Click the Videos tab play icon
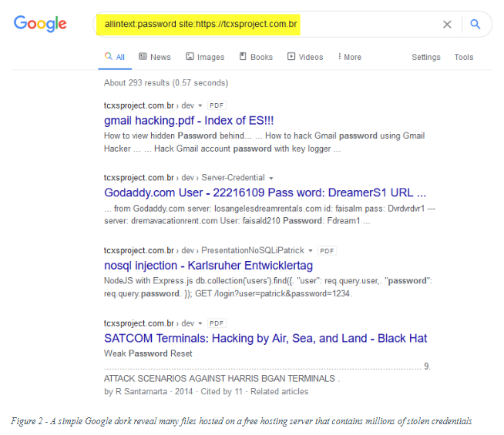The height and width of the screenshot is (435, 504). [x=291, y=56]
